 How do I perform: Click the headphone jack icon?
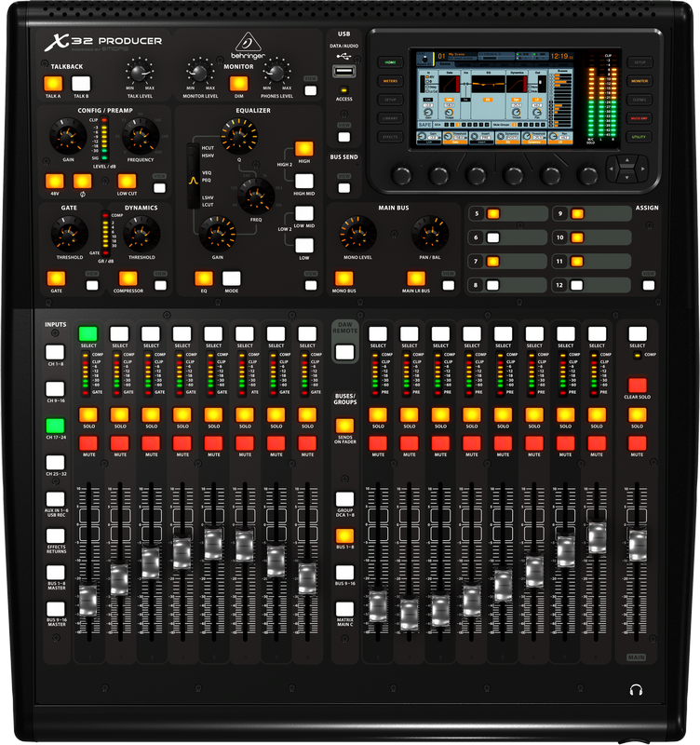click(x=636, y=690)
